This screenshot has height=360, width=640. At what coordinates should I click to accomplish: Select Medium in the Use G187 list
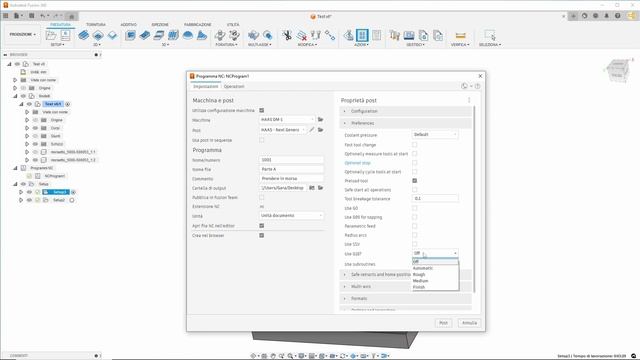click(x=435, y=281)
